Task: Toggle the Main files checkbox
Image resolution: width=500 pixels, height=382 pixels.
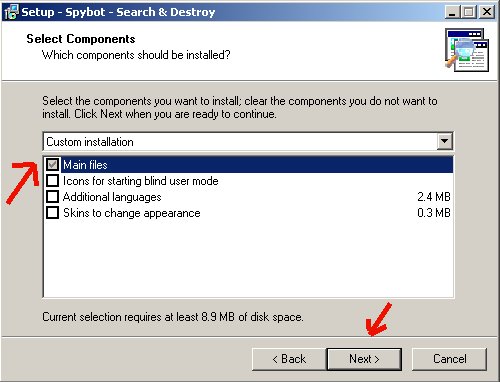Action: (52, 164)
